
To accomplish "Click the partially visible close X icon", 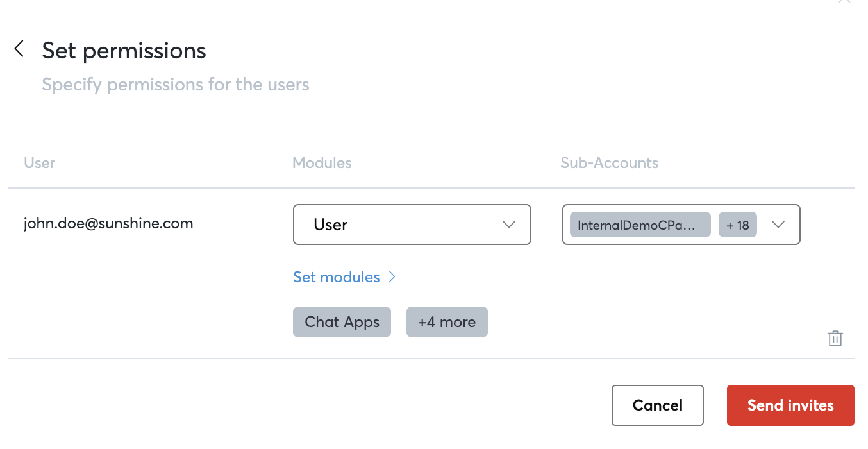I will click(x=844, y=2).
